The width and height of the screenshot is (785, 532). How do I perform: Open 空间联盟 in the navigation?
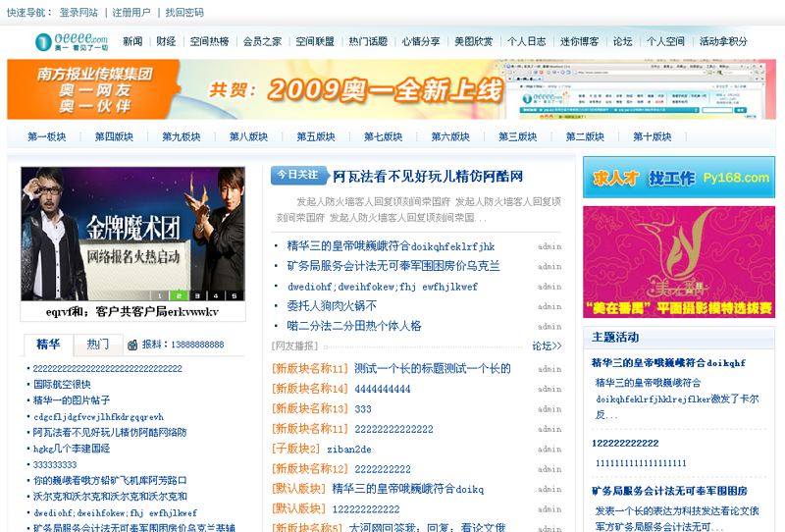coord(315,41)
